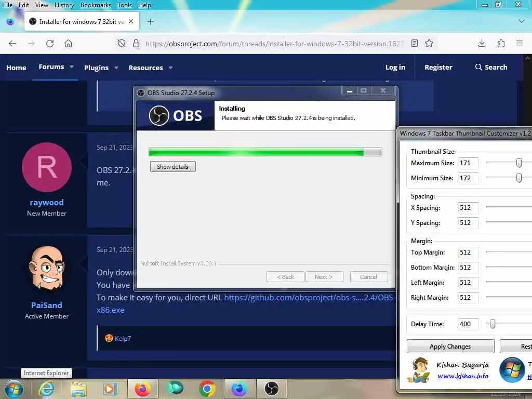Open the Edit menu
The image size is (532, 399).
23,5
